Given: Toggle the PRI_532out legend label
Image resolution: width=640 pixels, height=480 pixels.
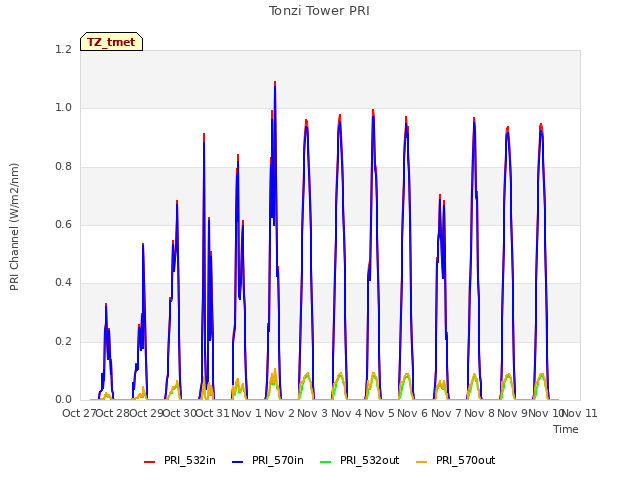Looking at the screenshot, I should click(370, 460).
